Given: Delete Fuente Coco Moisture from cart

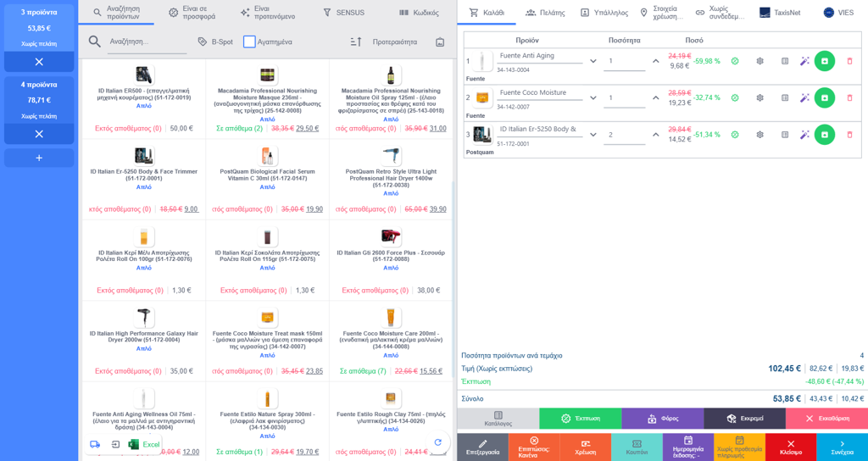Looking at the screenshot, I should pyautogui.click(x=849, y=98).
